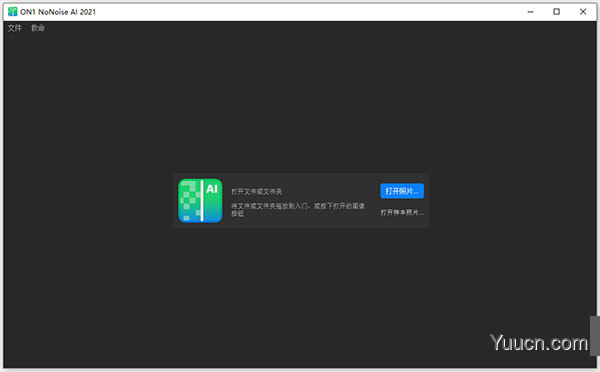Close the ON1 NoNoise AI window

click(583, 12)
